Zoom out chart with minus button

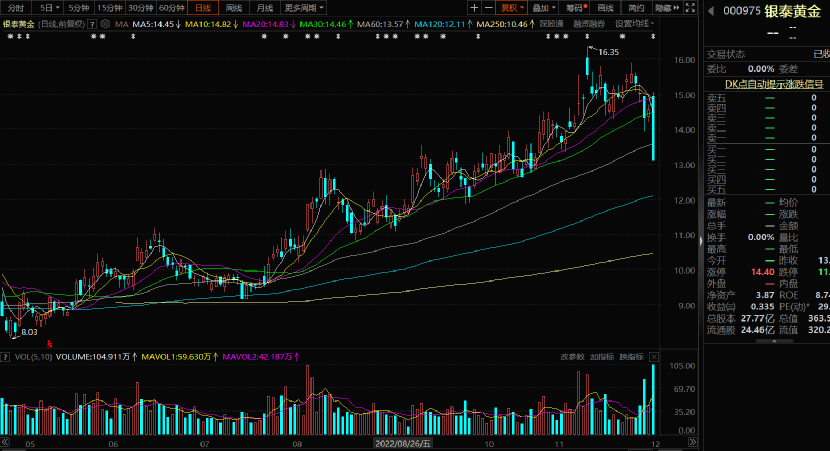(x=489, y=8)
